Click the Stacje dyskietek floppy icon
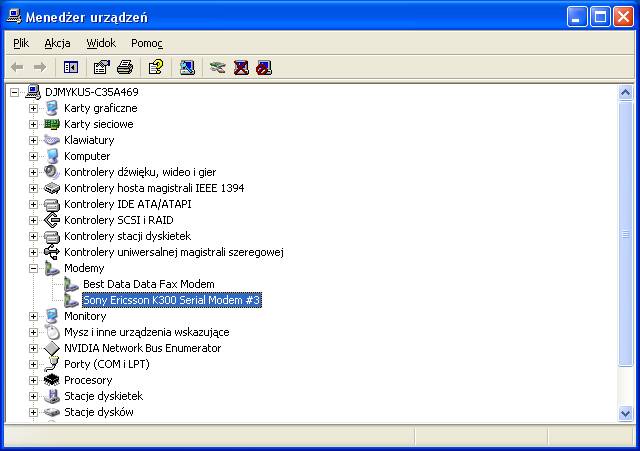 [x=52, y=396]
